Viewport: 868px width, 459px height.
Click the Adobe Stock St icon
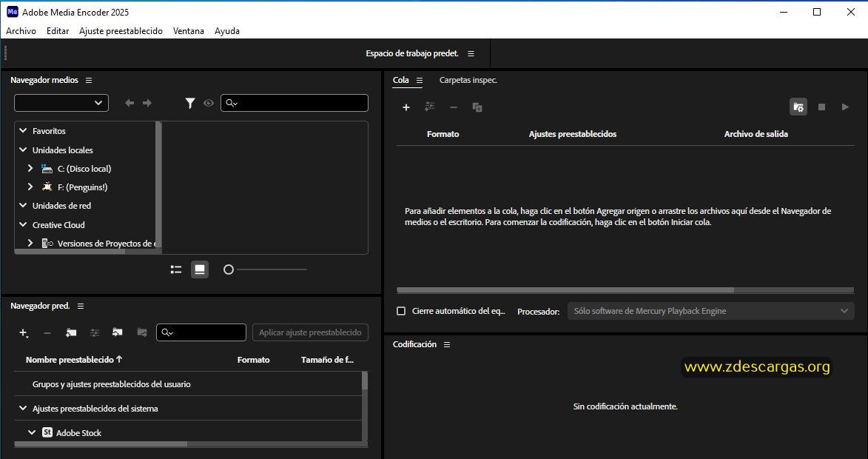(47, 432)
